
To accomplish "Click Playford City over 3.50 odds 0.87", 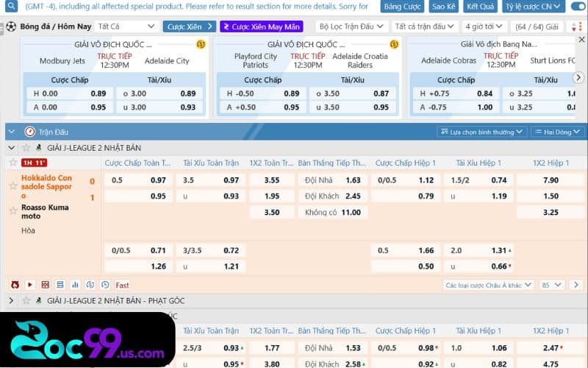I will [353, 93].
